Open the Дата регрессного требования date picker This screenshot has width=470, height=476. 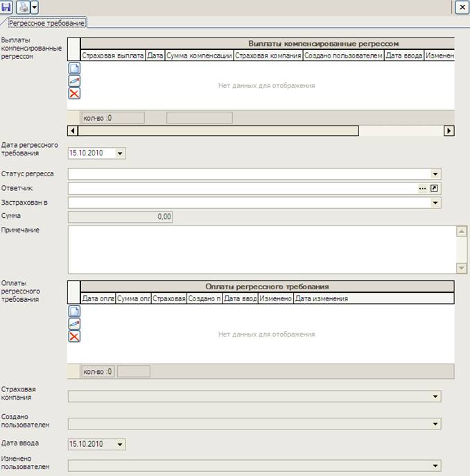(x=120, y=153)
